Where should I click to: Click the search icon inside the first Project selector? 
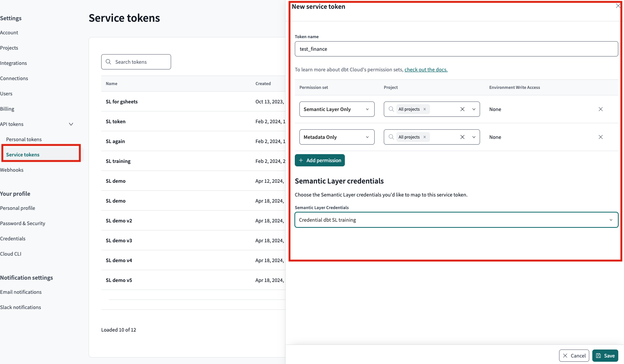pyautogui.click(x=391, y=109)
